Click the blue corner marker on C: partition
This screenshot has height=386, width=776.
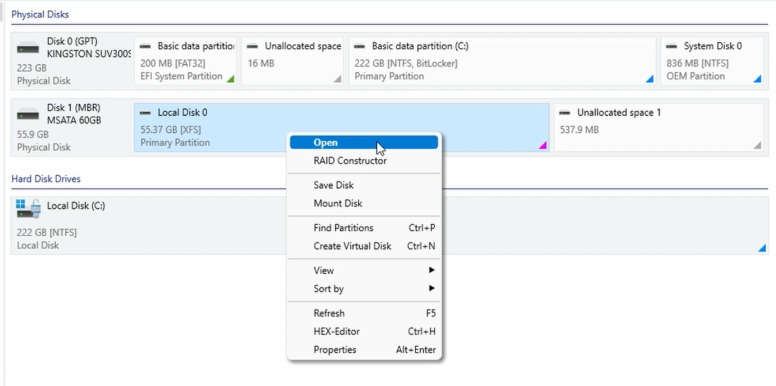click(650, 78)
